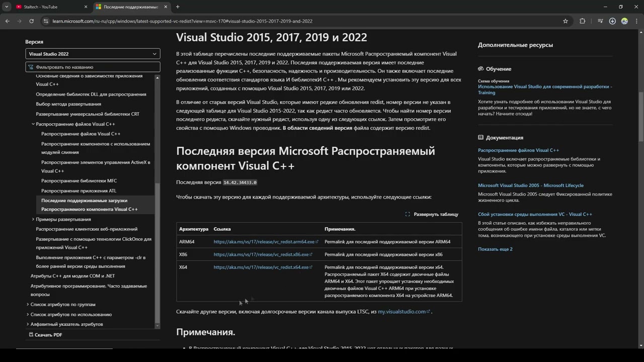Click the filter icon in the sidebar search
Viewport: 644px width, 362px height.
click(31, 67)
